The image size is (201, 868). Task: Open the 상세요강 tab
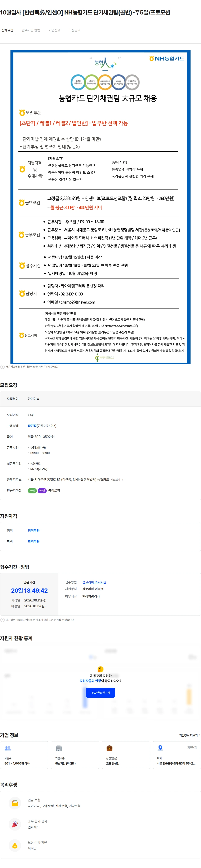[7, 30]
